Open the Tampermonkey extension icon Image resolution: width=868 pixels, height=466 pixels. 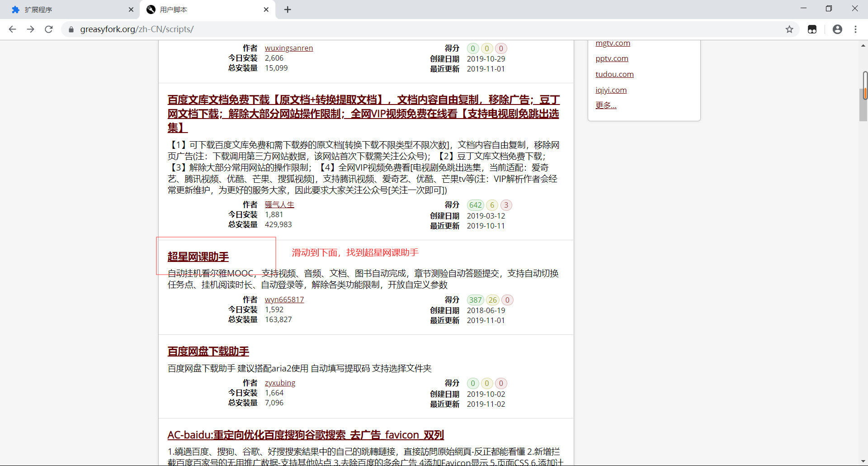tap(812, 29)
